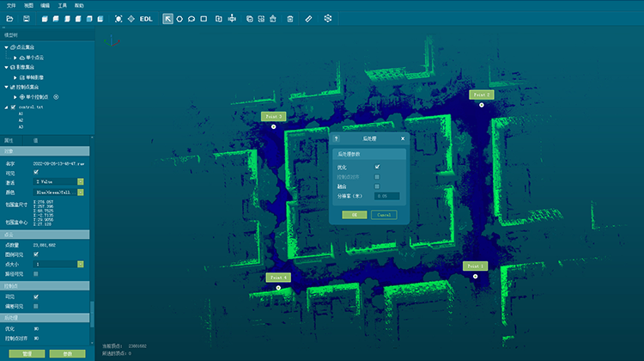Click the help question mark in dialog

[x=336, y=138]
